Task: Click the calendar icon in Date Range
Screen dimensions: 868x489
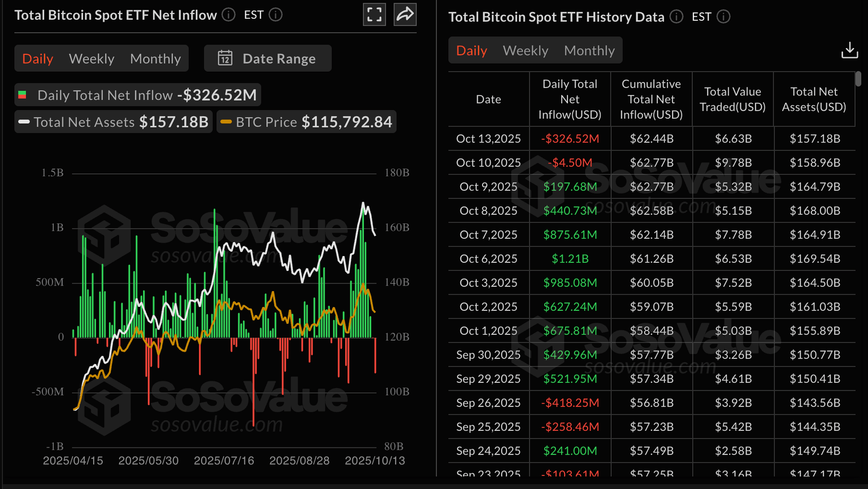Action: [225, 58]
